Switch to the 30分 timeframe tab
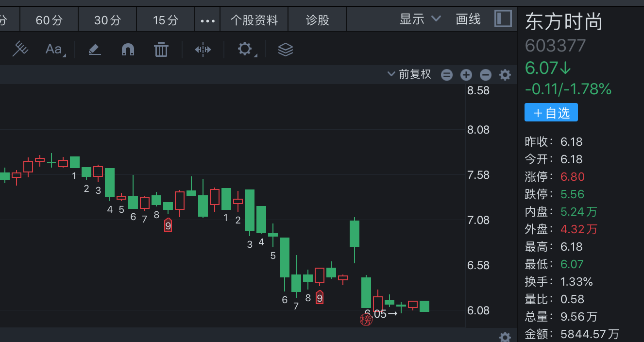 pyautogui.click(x=107, y=20)
